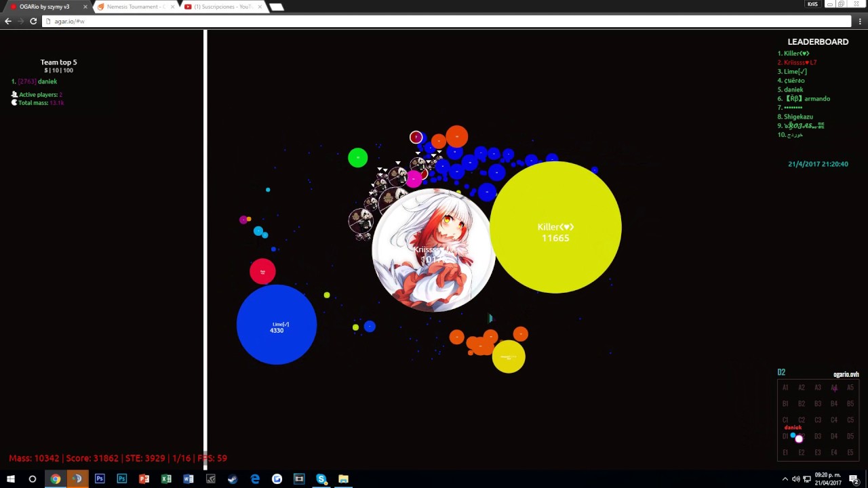Click minimap sector C3
The width and height of the screenshot is (868, 488).
click(x=818, y=420)
